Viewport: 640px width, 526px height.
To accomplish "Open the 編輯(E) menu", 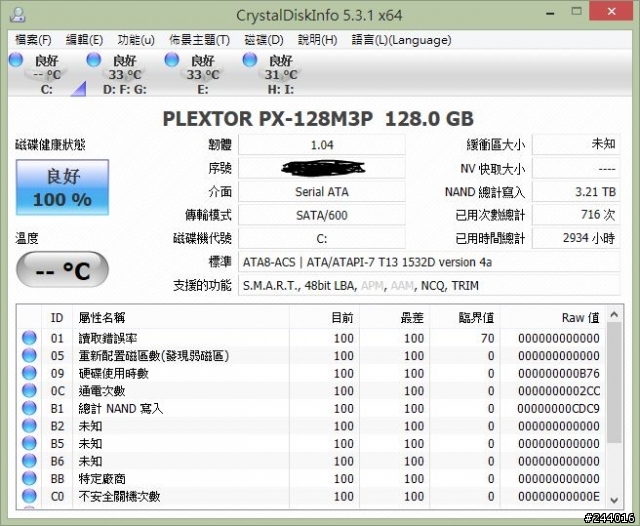I will 84,40.
